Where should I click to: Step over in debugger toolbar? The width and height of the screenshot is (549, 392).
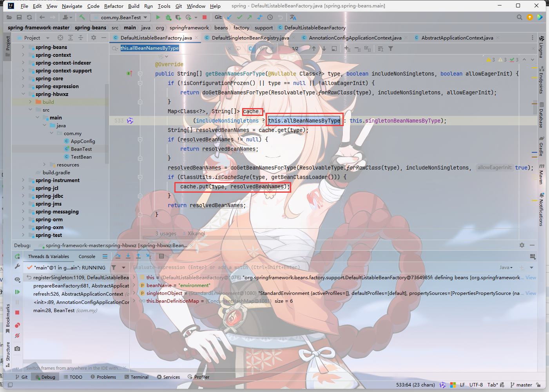tap(118, 256)
